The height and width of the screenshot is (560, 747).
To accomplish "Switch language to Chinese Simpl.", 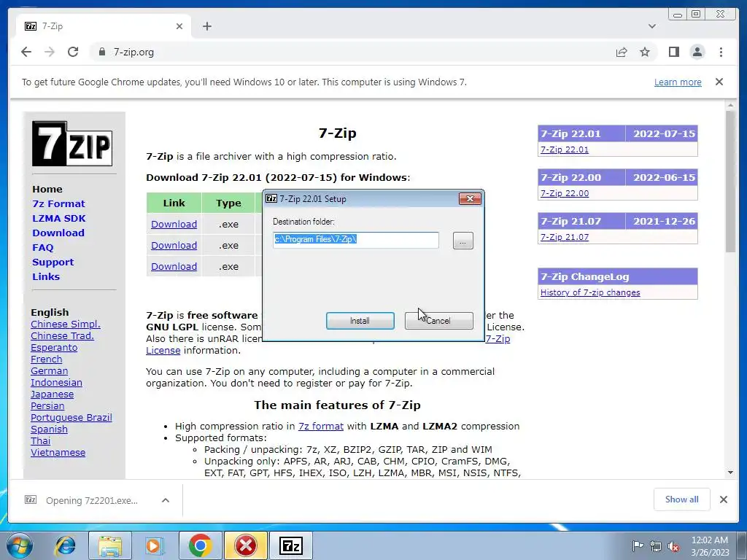I will click(65, 324).
